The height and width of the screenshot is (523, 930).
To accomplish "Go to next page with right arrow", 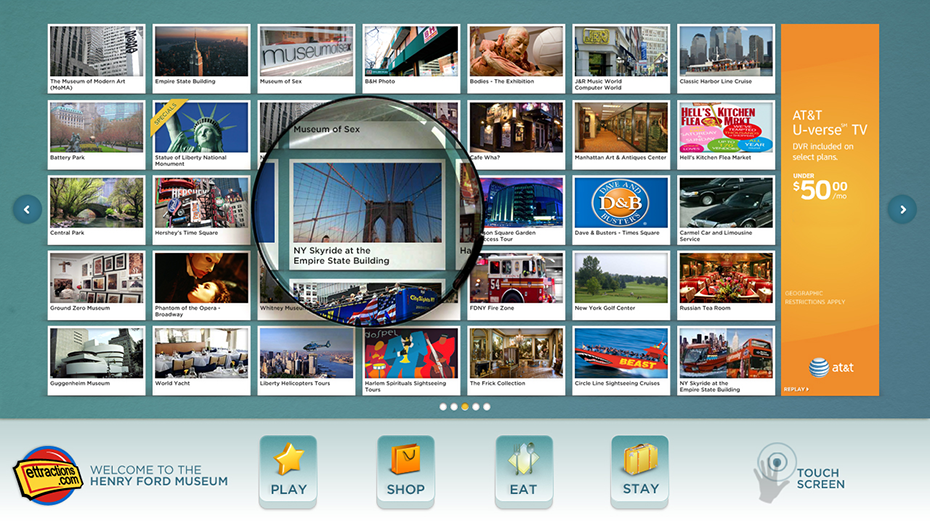I will 902,209.
